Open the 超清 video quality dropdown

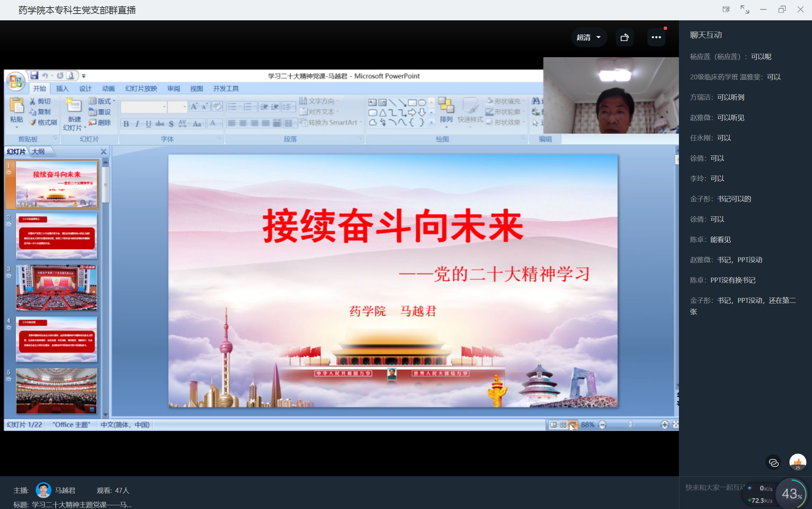589,37
